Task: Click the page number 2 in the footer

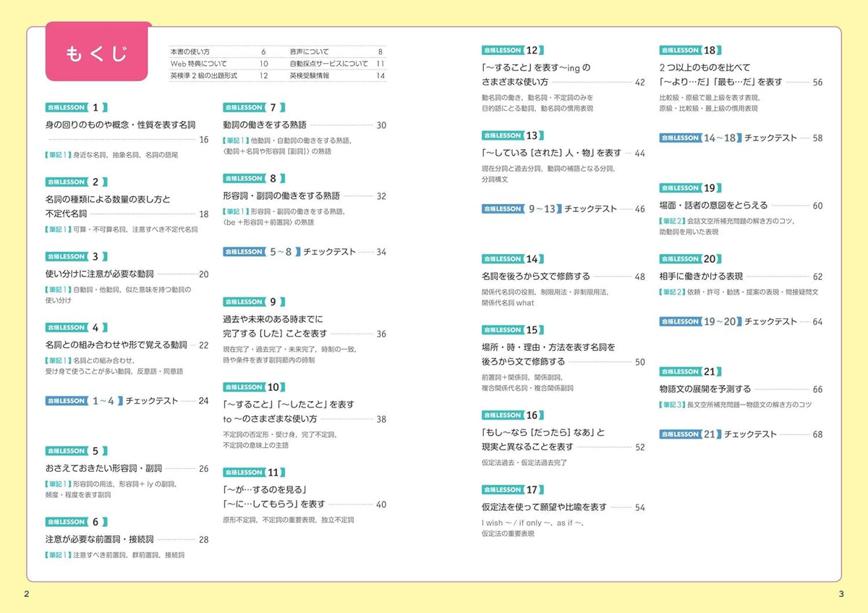Action: [27, 595]
